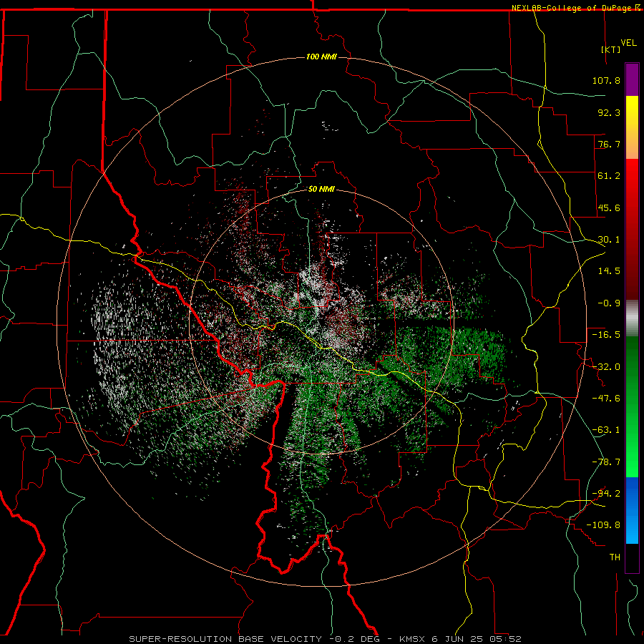Click the -32.0 value on the velocity scale

(x=606, y=367)
